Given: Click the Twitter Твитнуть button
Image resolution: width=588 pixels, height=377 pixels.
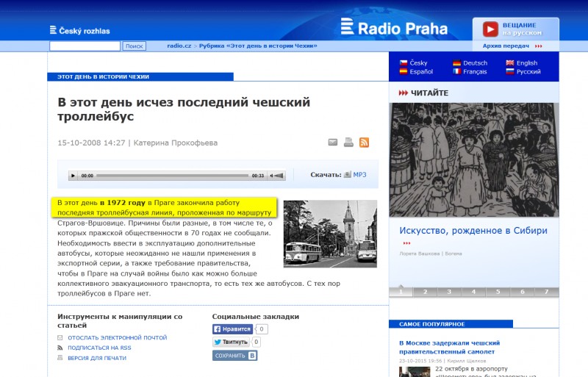Looking at the screenshot, I should coord(231,342).
